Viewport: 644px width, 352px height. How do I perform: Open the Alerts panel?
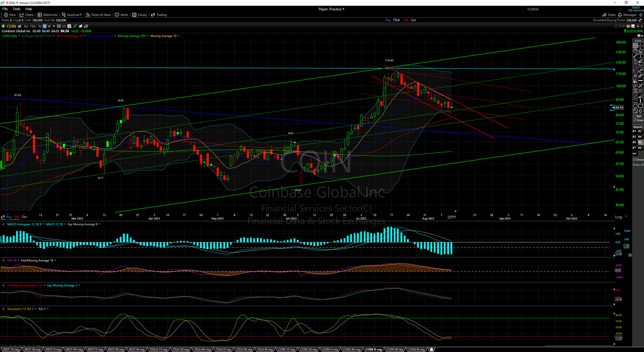click(x=122, y=15)
